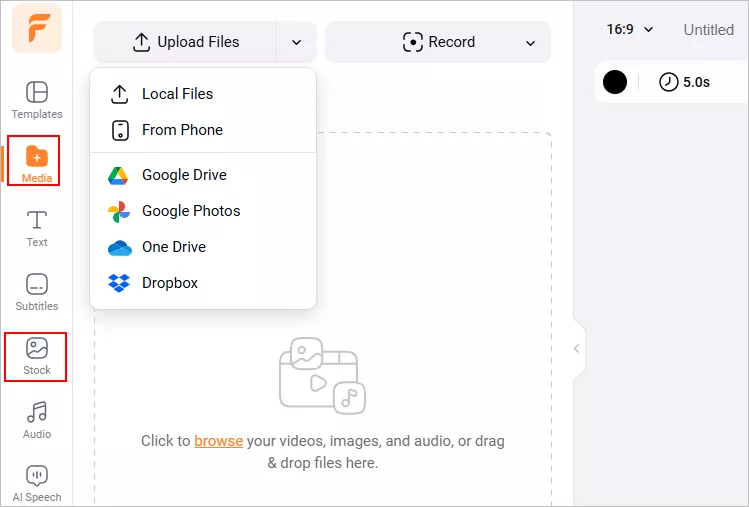The height and width of the screenshot is (507, 749).
Task: Open the Stock media library
Action: pos(37,356)
